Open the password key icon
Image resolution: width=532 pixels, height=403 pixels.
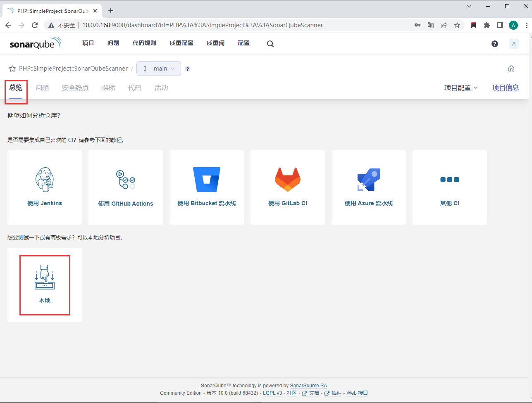coord(417,25)
